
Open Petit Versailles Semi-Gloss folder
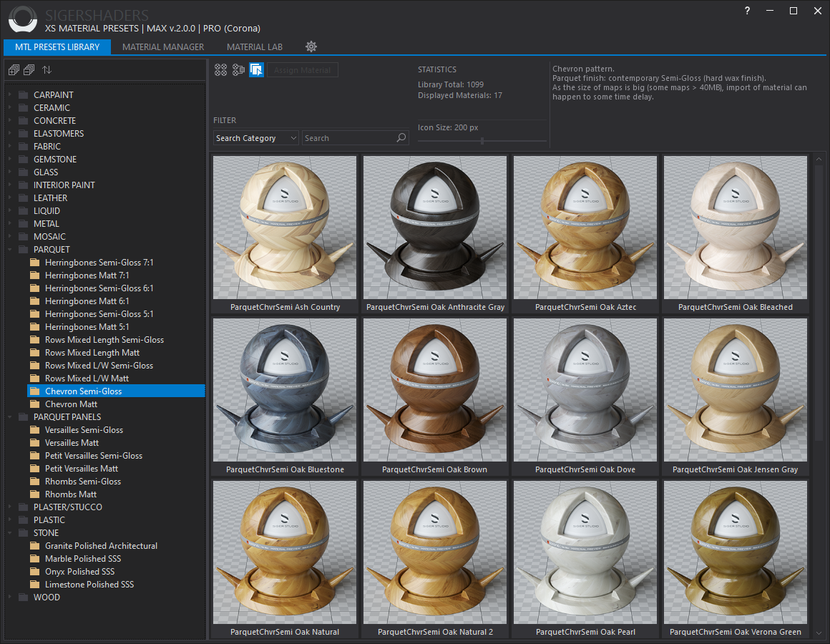tap(94, 456)
